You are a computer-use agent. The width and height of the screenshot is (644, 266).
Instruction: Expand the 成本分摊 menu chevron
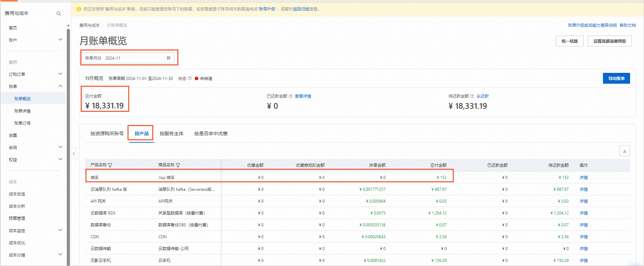click(x=60, y=254)
